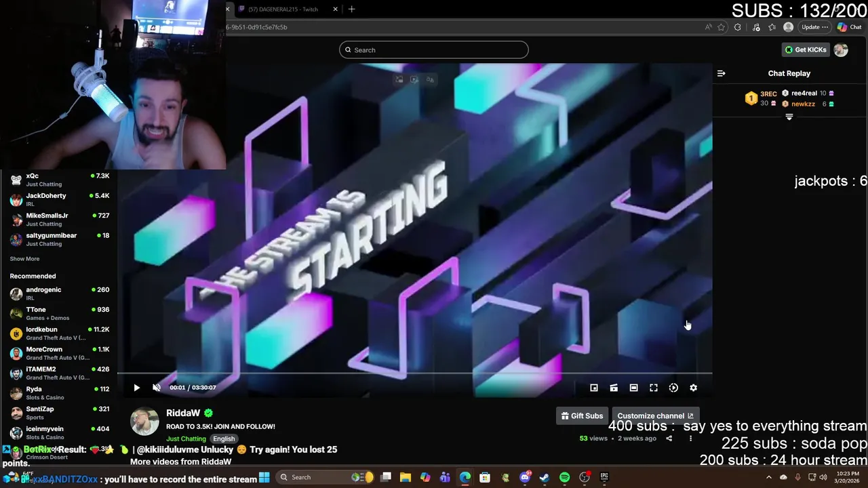Open xQc channel in sidebar
Viewport: 868px width, 488px height.
[x=59, y=180]
